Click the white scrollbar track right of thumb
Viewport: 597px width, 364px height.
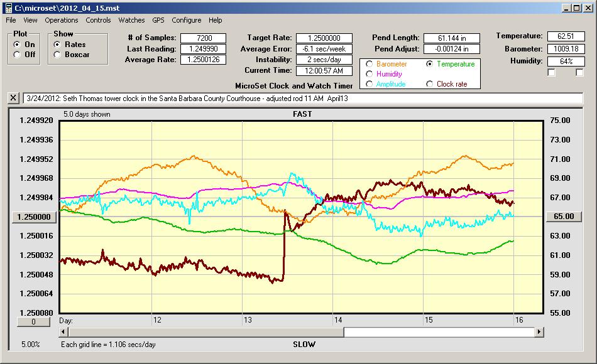point(439,332)
